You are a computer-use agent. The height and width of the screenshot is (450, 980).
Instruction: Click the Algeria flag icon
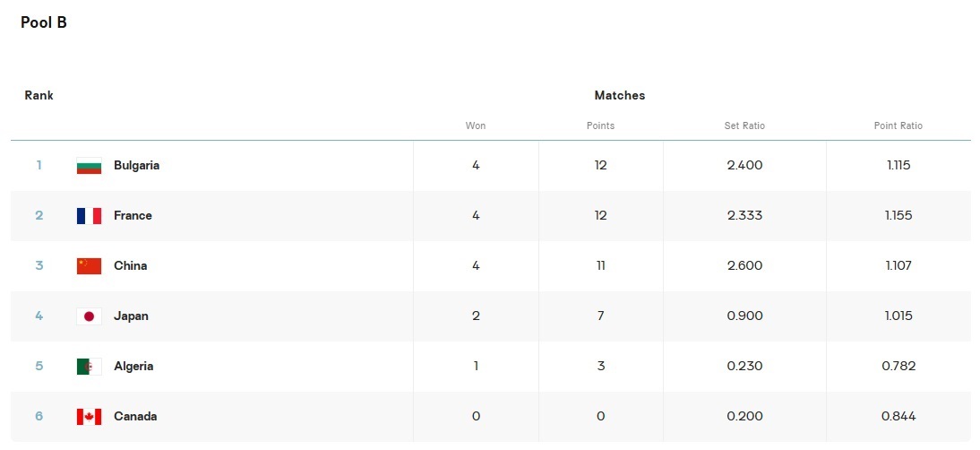click(x=89, y=367)
